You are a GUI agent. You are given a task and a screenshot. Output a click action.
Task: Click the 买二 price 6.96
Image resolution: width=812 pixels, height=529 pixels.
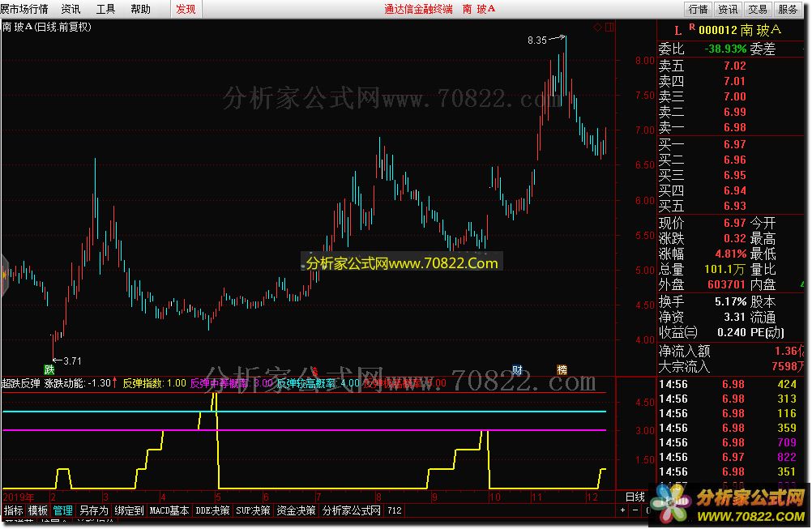point(734,160)
